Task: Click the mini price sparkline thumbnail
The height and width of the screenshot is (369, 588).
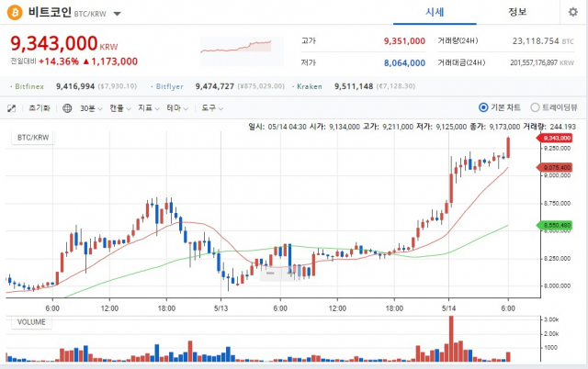Action: [235, 46]
